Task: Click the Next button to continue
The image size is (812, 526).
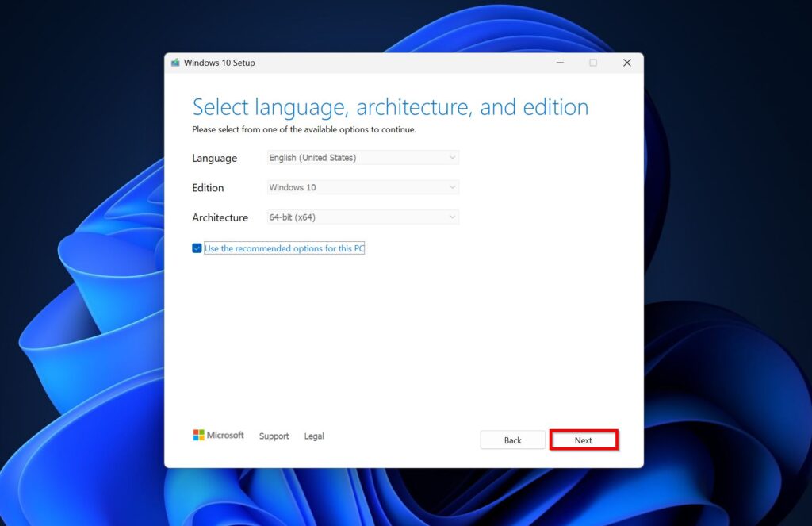Action: [584, 440]
